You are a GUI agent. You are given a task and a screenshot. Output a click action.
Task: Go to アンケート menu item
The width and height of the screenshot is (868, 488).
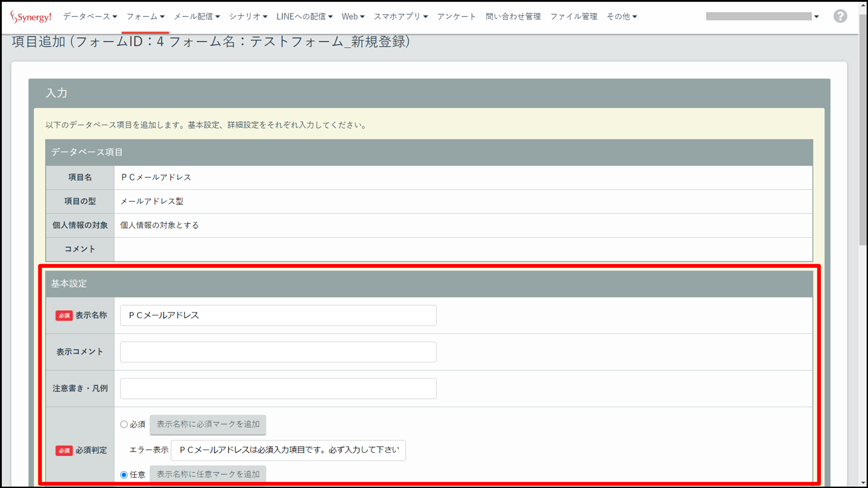456,17
